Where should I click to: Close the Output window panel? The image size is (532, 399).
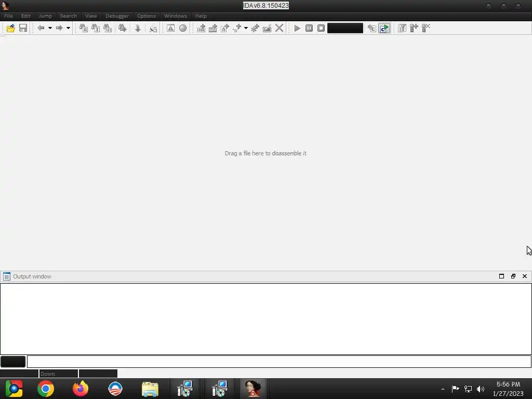click(x=525, y=276)
